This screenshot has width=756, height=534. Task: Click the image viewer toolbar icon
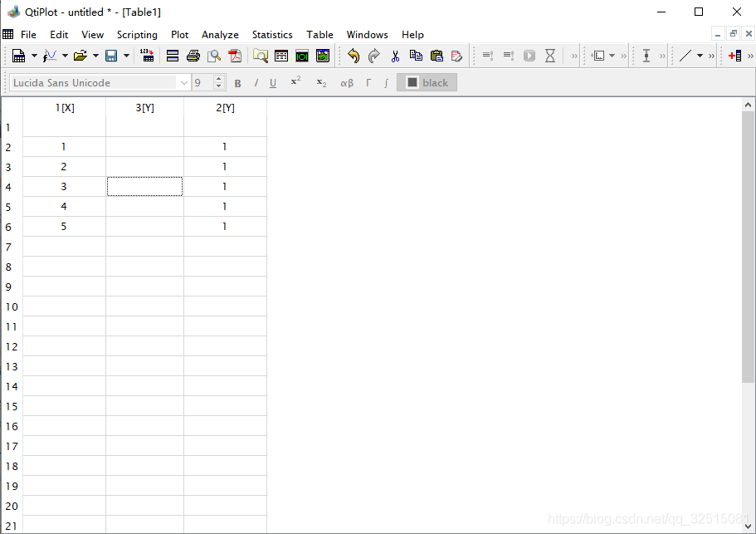(323, 56)
